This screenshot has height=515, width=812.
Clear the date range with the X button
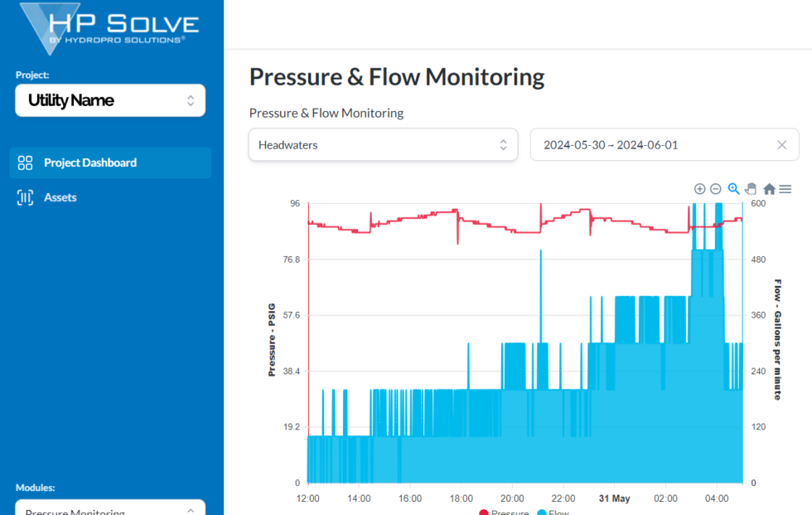pos(781,144)
